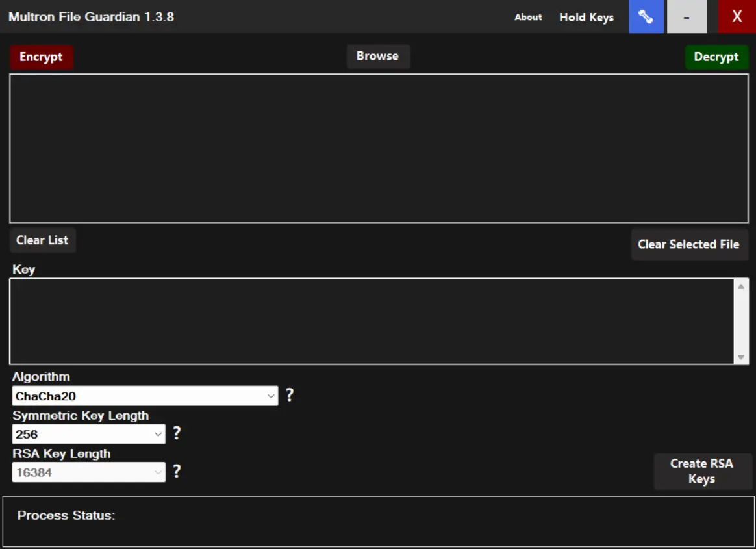The height and width of the screenshot is (549, 756).
Task: Click the green Decrypt button
Action: 716,57
